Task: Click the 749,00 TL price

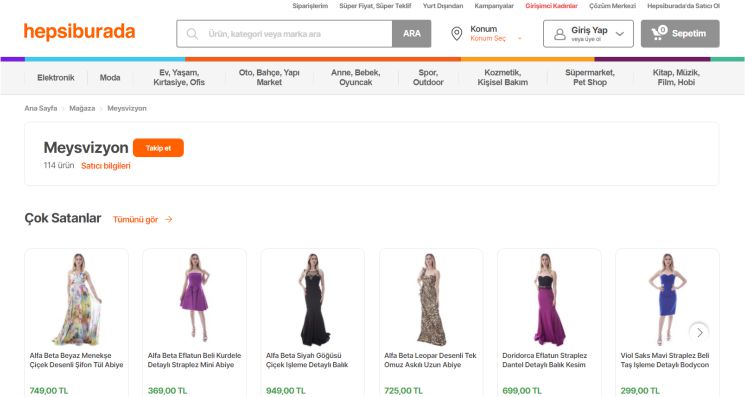Action: pyautogui.click(x=49, y=390)
